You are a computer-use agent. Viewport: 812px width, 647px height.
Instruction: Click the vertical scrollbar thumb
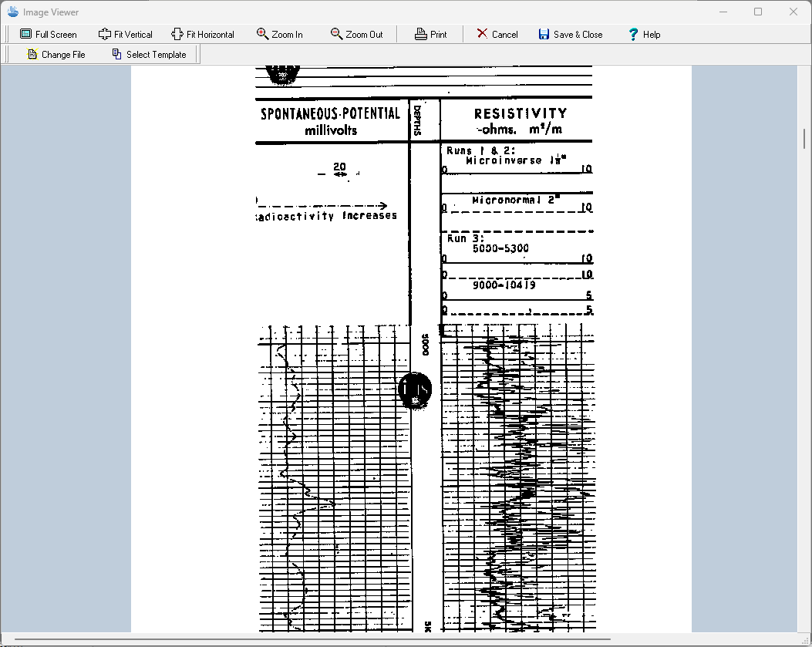(805, 139)
